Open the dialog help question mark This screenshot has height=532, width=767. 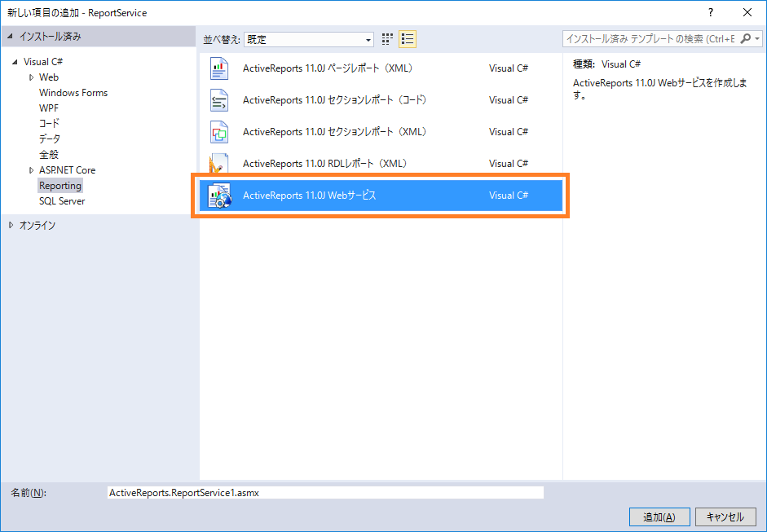[x=710, y=13]
